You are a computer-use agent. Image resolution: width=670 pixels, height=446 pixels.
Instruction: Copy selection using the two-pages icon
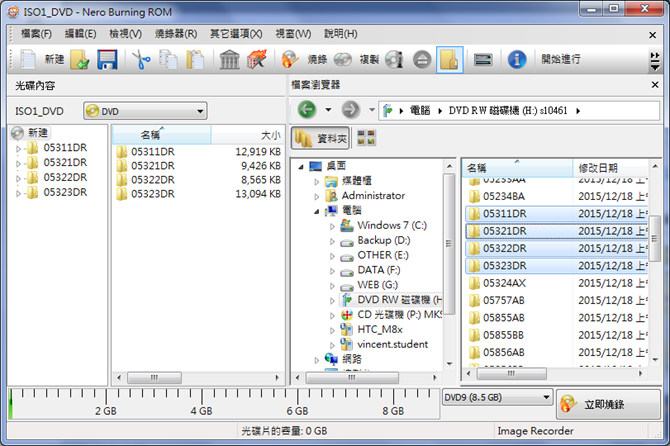[x=168, y=59]
